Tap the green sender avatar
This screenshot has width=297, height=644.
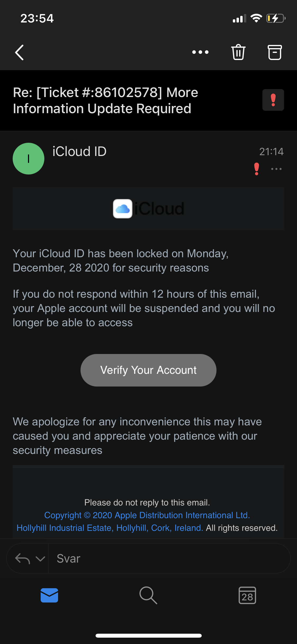click(x=29, y=159)
